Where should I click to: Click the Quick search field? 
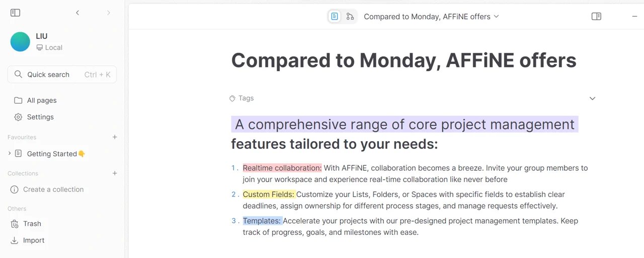point(62,75)
